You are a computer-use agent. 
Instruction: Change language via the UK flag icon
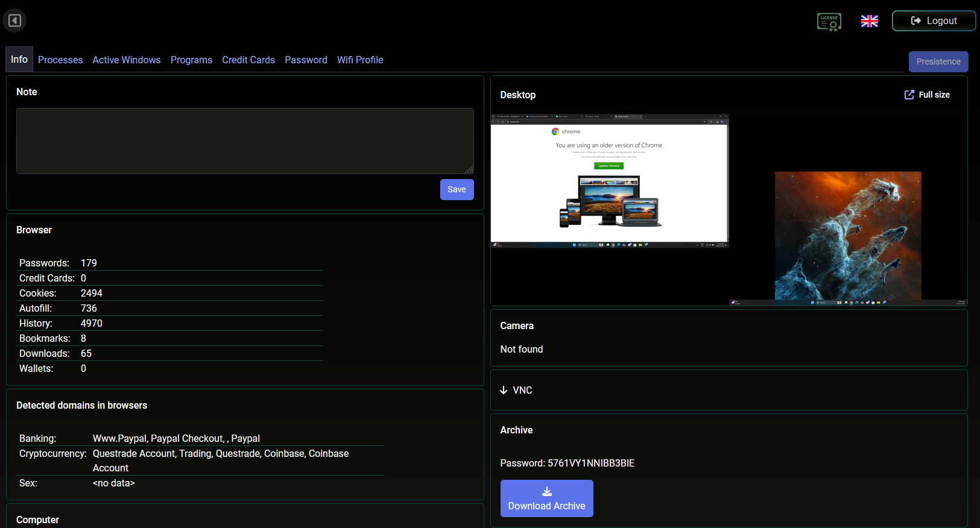click(x=869, y=21)
